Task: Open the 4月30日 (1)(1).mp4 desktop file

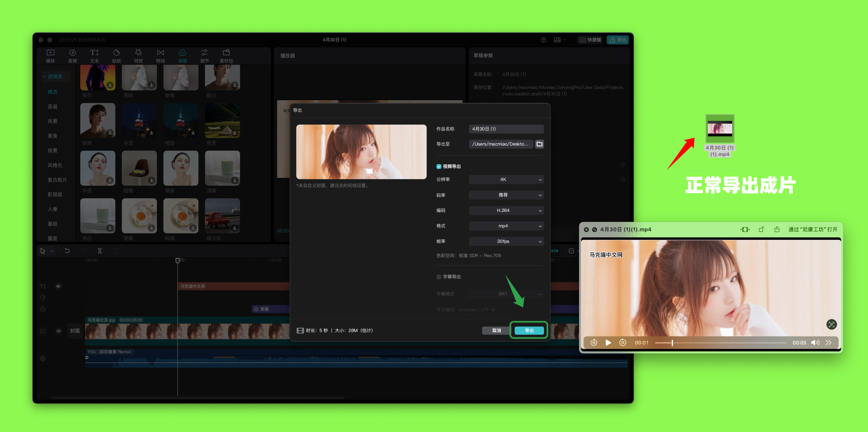Action: (719, 129)
